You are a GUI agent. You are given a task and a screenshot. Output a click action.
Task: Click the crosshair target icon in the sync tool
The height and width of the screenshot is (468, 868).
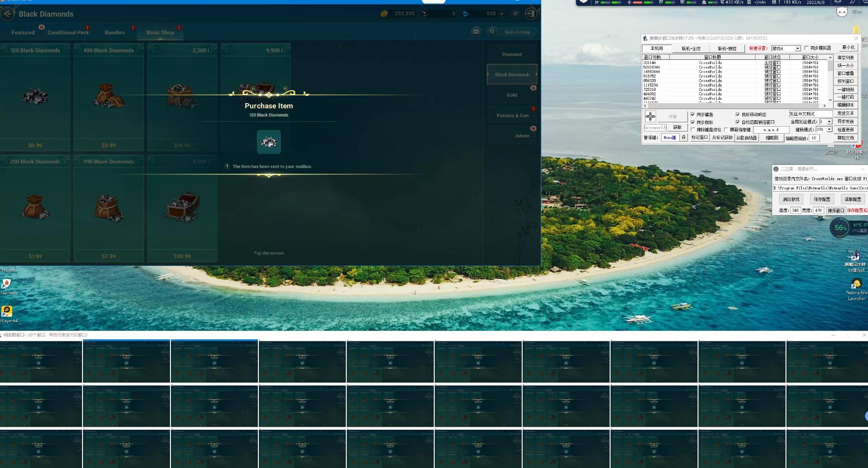tap(650, 116)
